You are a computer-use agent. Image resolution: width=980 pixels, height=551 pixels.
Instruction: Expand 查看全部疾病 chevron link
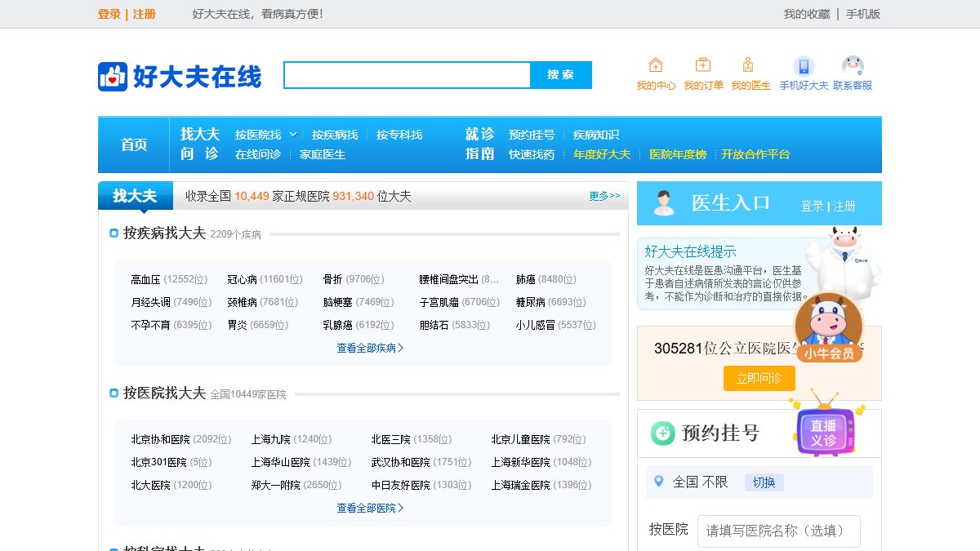tap(370, 348)
